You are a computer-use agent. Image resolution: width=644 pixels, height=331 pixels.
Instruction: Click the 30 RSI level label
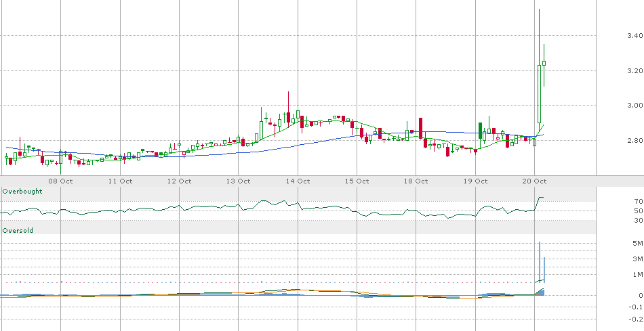tap(639, 220)
